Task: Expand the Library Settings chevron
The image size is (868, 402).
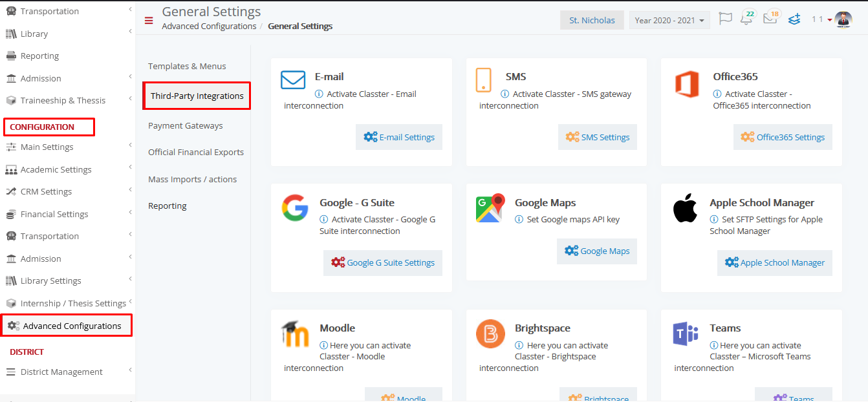Action: 130,279
